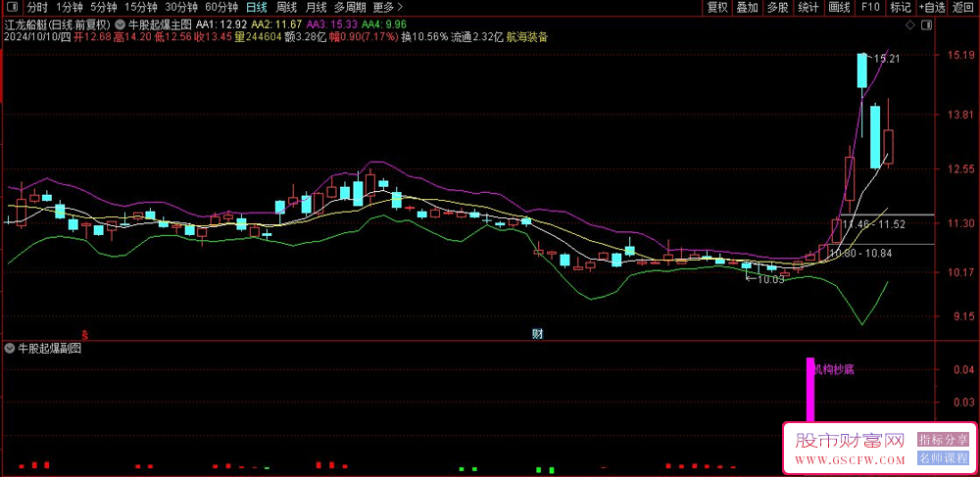
Task: Add stock to watchlist with +自选
Action: click(931, 7)
